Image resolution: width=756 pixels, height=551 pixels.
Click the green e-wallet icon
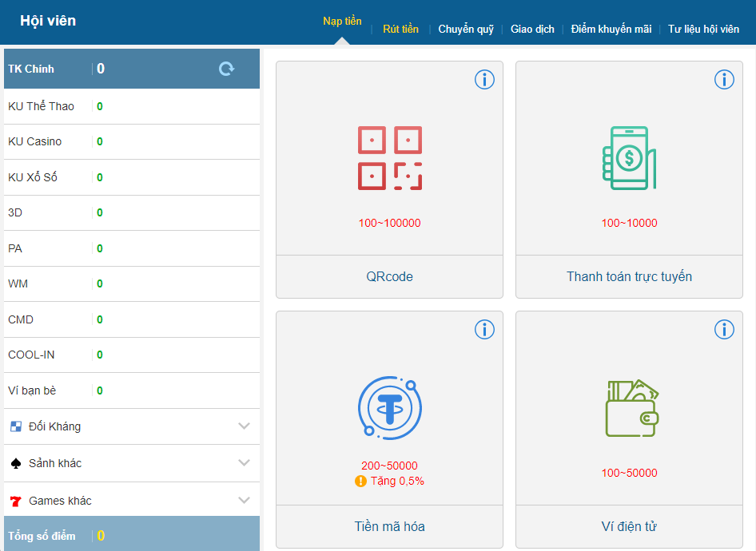[x=631, y=408]
